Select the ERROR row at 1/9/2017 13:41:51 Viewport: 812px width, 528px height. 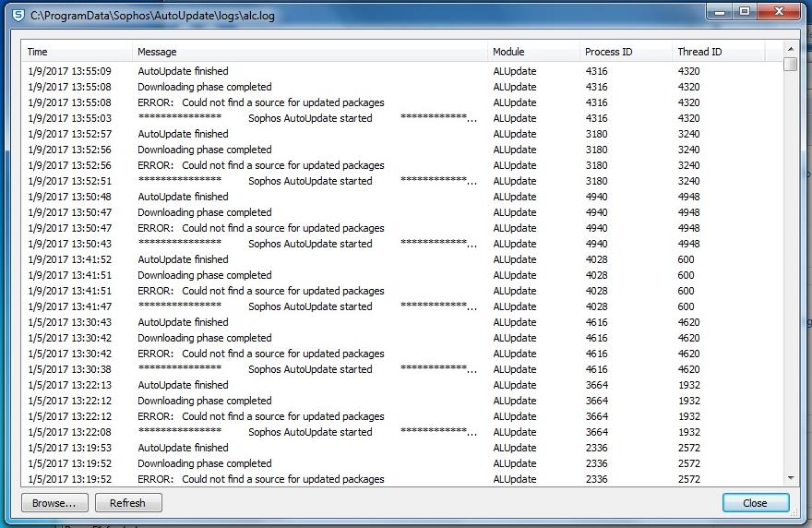tap(402, 291)
